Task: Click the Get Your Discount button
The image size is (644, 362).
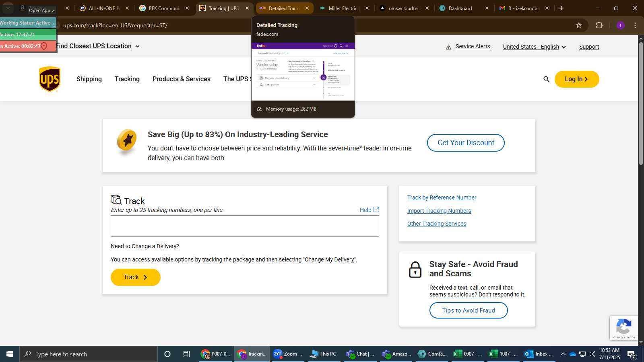Action: [x=466, y=143]
